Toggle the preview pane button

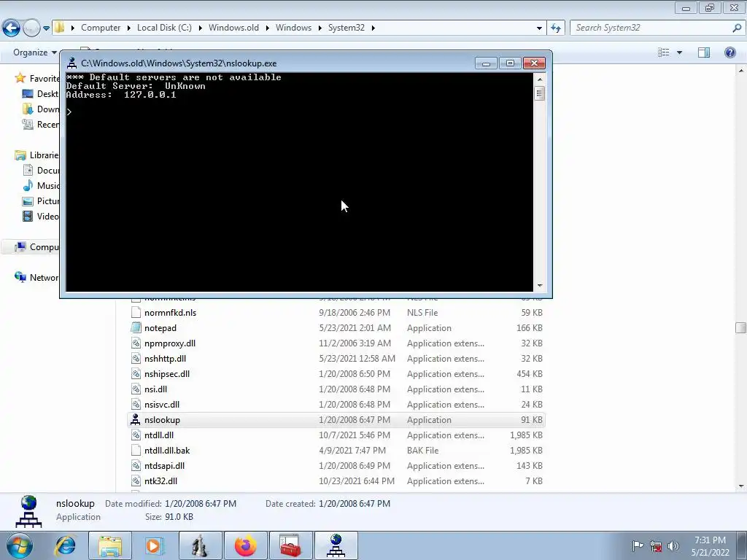pos(704,52)
